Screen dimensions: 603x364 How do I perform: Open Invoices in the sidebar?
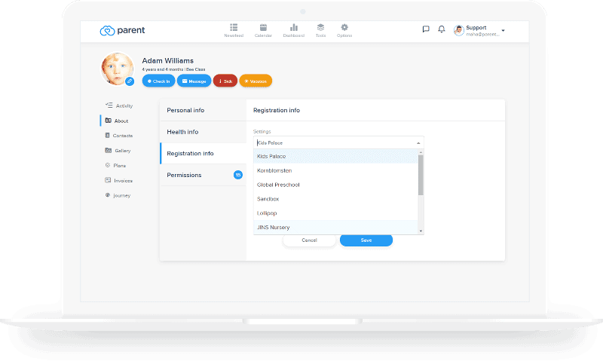(x=118, y=180)
